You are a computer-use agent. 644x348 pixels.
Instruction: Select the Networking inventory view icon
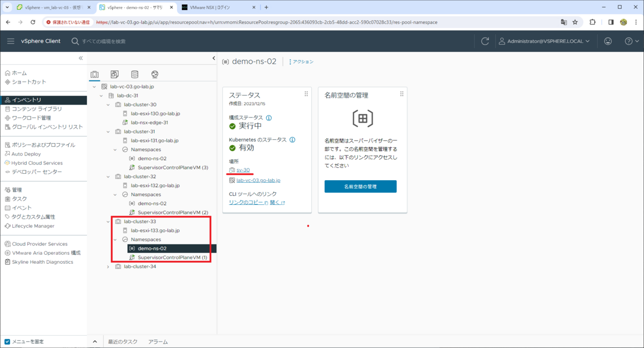point(155,75)
